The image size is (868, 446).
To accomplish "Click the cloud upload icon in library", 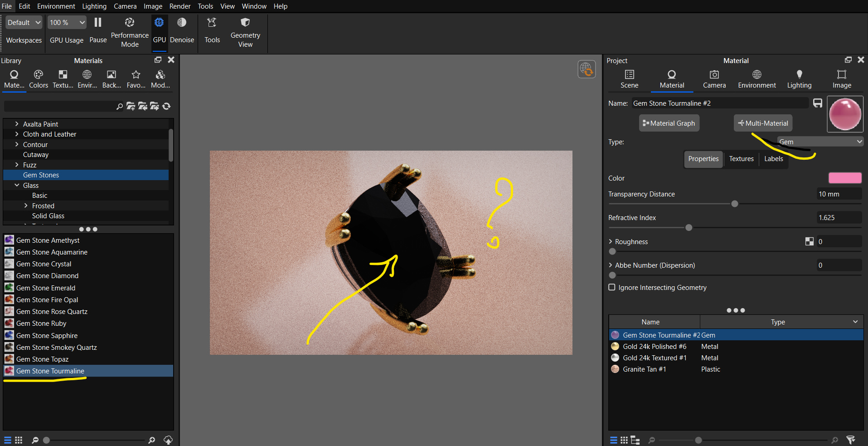I will 168,440.
